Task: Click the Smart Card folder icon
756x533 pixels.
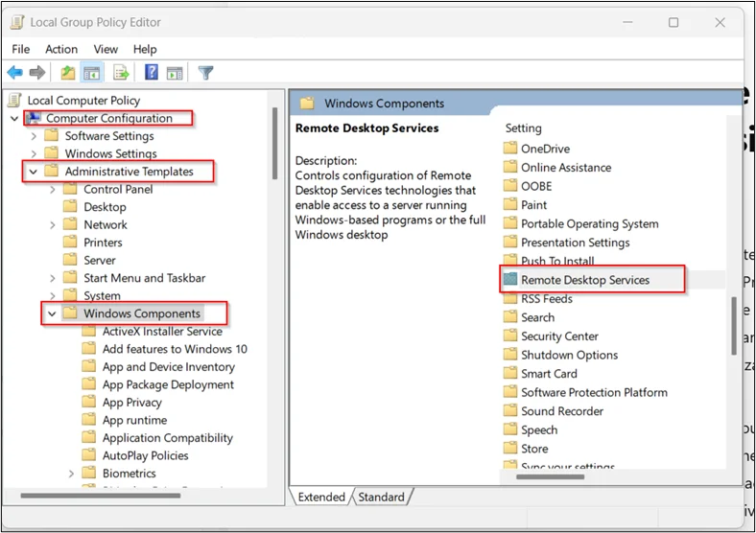Action: (x=510, y=373)
